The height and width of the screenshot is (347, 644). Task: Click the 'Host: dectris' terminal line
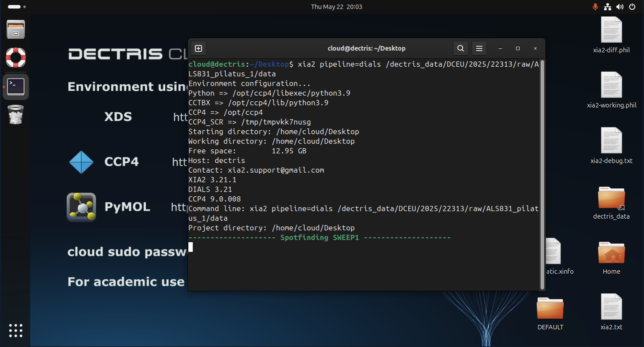click(216, 161)
